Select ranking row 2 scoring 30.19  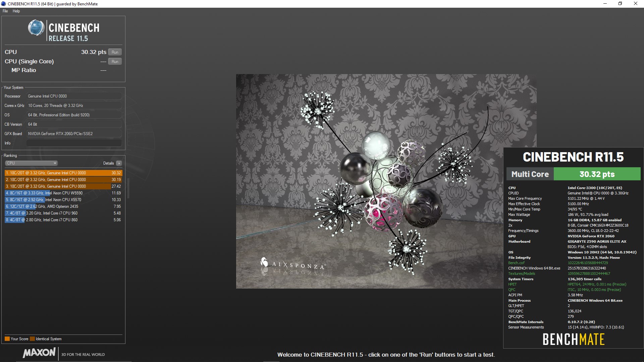[63, 180]
